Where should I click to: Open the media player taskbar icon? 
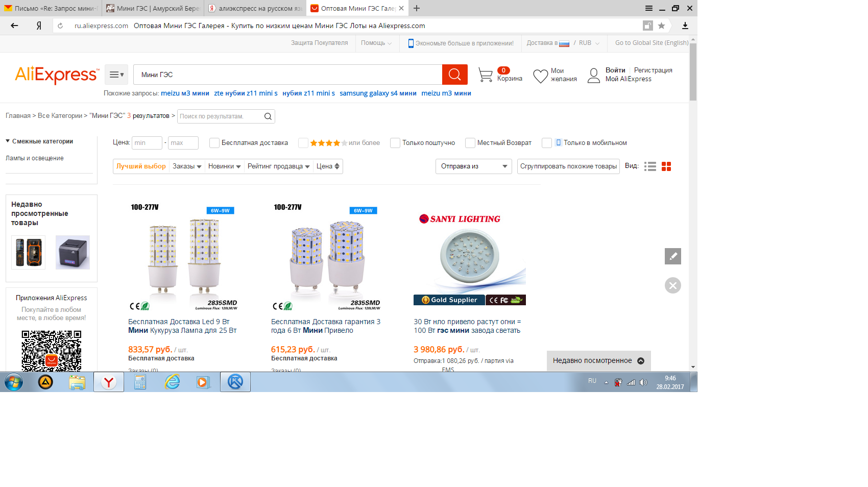pyautogui.click(x=204, y=382)
